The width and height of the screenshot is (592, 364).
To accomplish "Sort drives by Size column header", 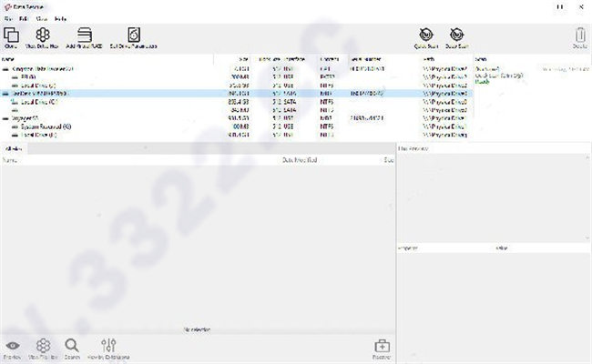I will (244, 59).
